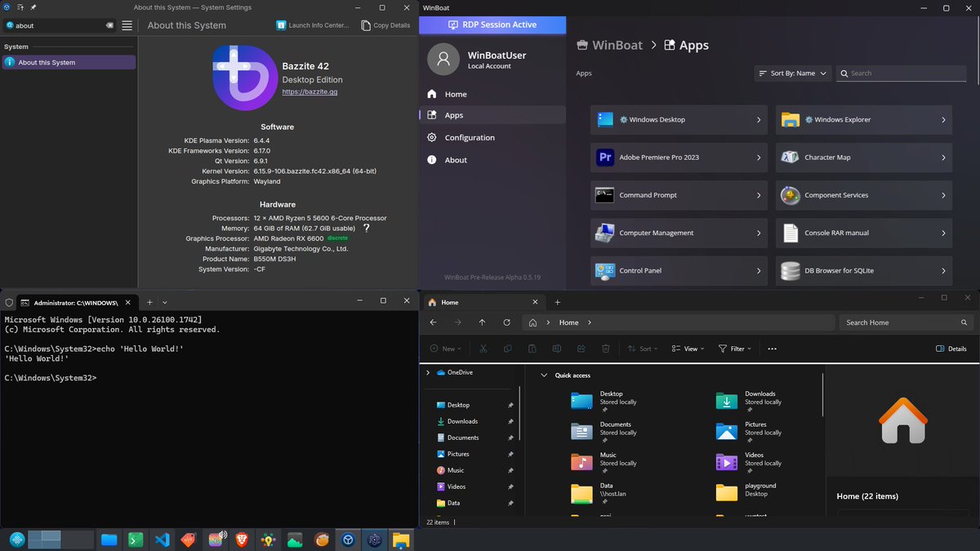Viewport: 980px width, 551px height.
Task: Toggle the Details pane in File Explorer
Action: (x=951, y=349)
